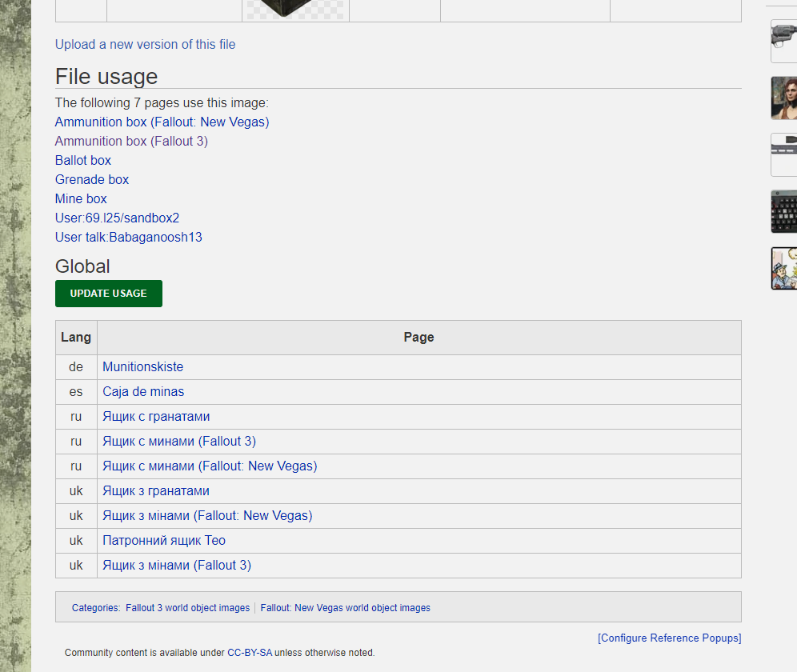Viewport: 797px width, 672px height.
Task: Open Ящик з мінами (Fallout 3) link
Action: tap(177, 566)
